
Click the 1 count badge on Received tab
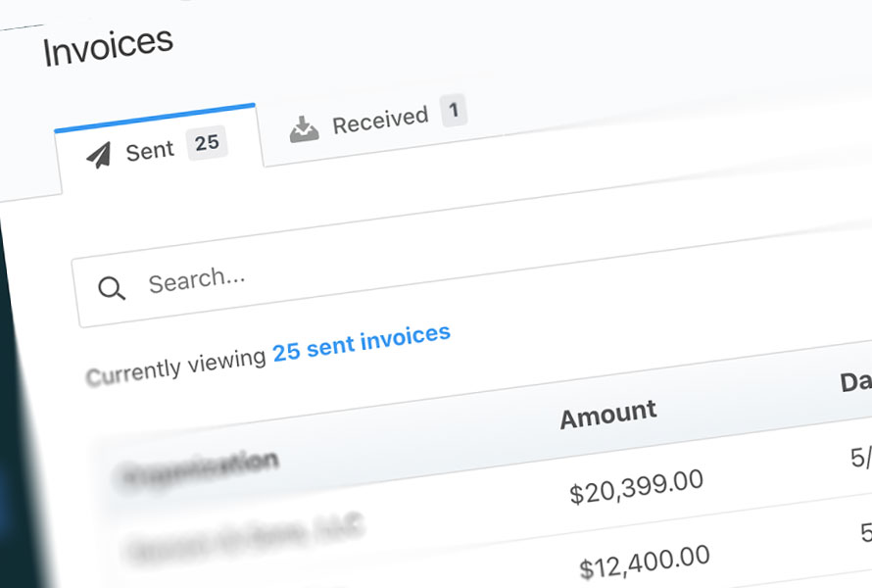point(452,111)
